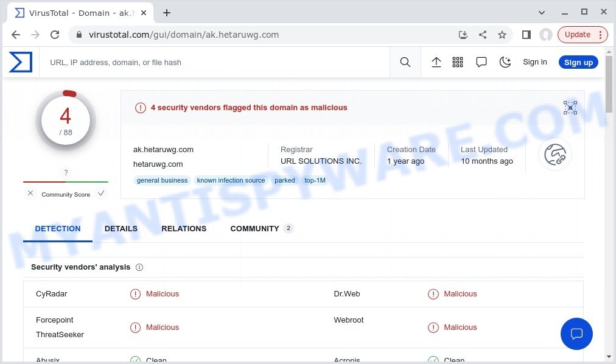
Task: Click the Security vendors' analysis heading
Action: (x=80, y=267)
